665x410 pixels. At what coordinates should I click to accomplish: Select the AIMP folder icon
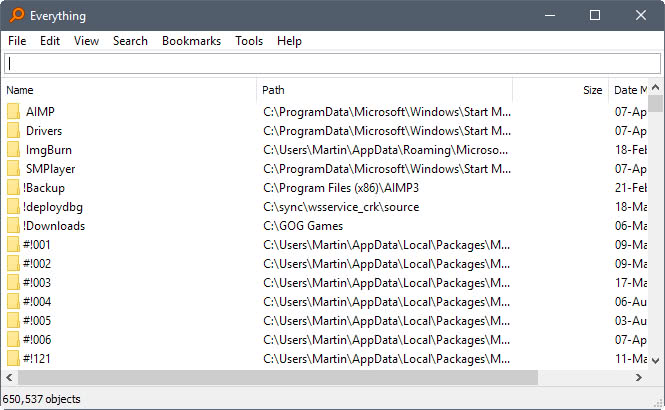(x=14, y=112)
